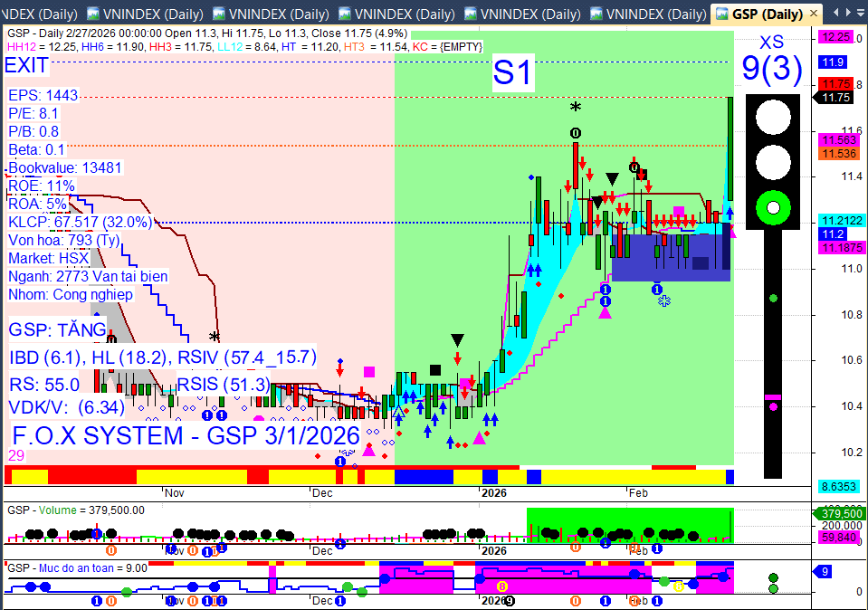Click the black asterisk above January peak
Image resolution: width=868 pixels, height=610 pixels.
pyautogui.click(x=576, y=108)
